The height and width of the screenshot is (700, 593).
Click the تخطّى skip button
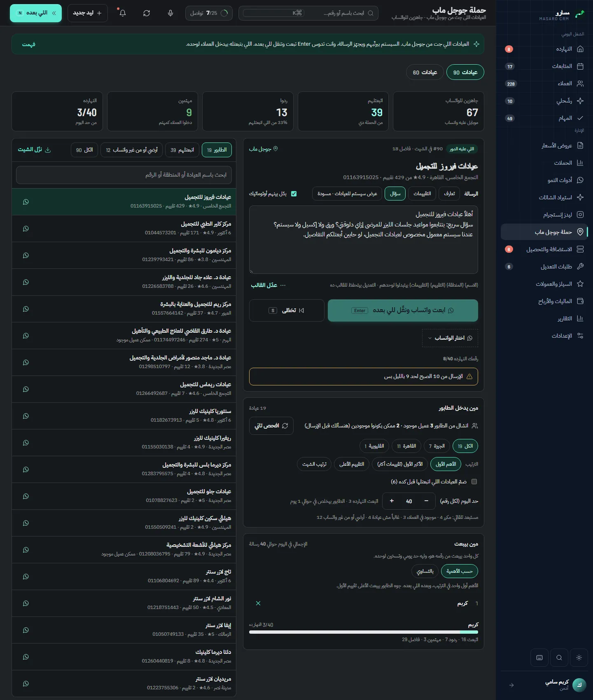coord(287,310)
